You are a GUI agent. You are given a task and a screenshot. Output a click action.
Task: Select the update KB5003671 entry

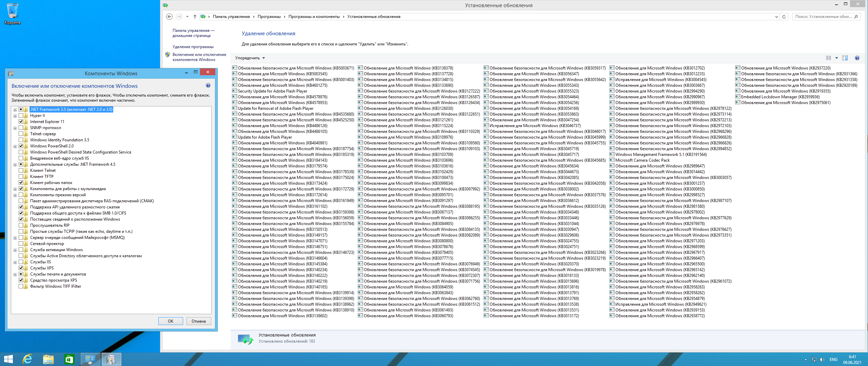[293, 68]
